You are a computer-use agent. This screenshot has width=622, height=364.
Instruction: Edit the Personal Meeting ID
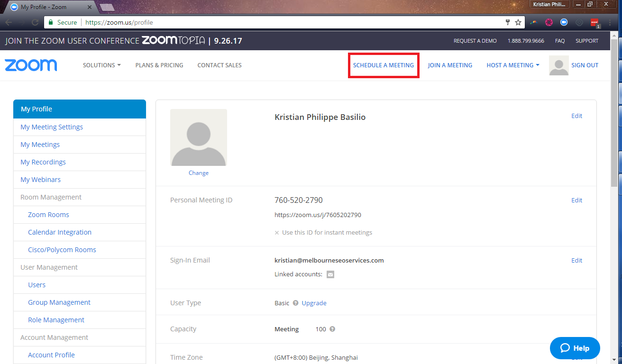click(576, 200)
